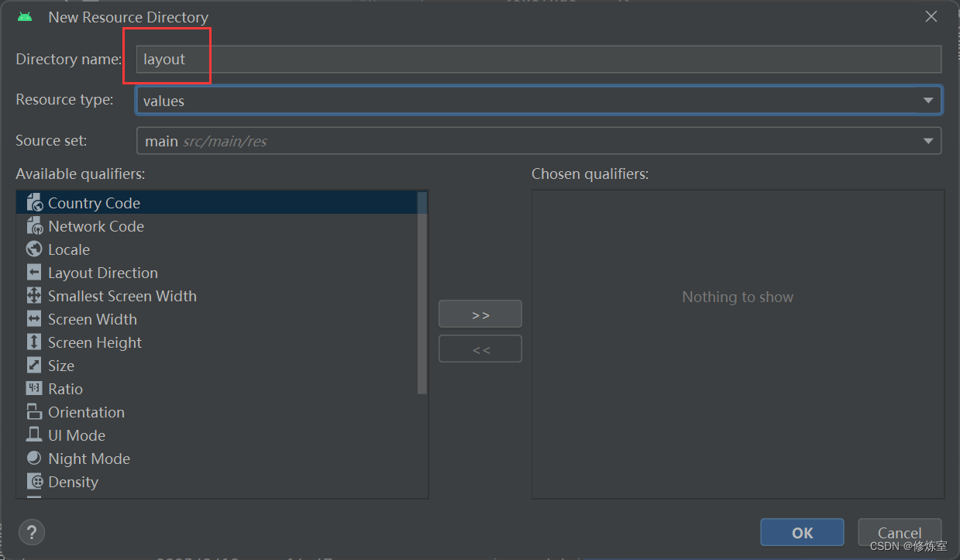Click the Screen Width icon

point(34,319)
